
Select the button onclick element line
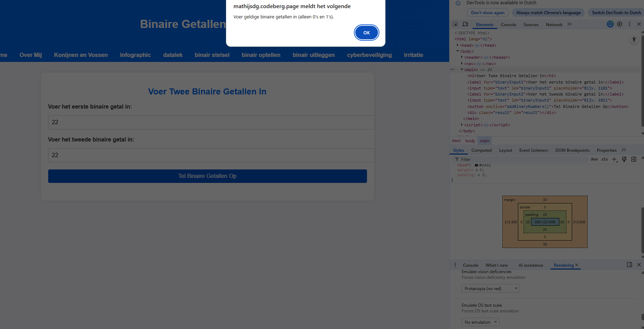coord(548,106)
